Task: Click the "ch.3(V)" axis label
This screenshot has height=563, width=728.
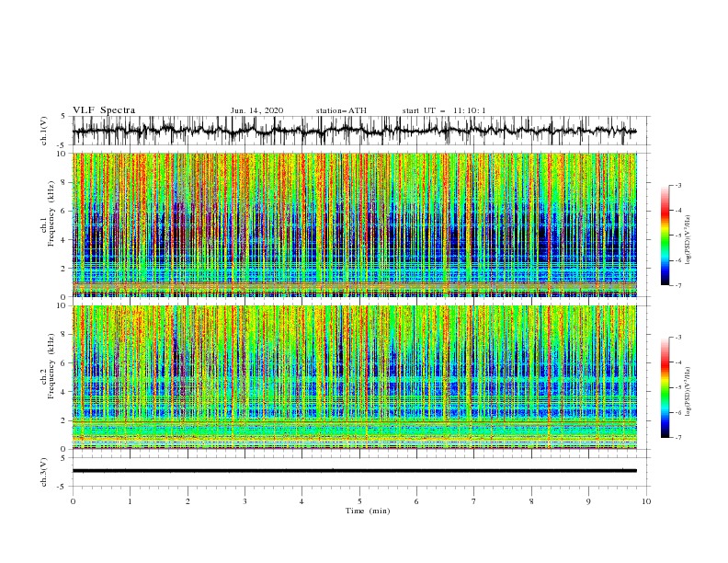Action: 44,472
